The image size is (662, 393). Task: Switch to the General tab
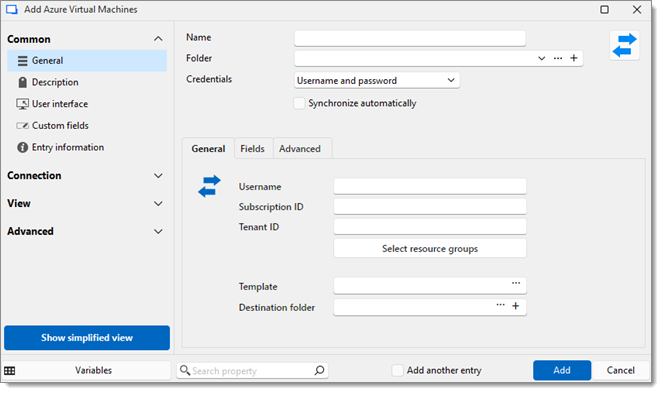point(208,149)
